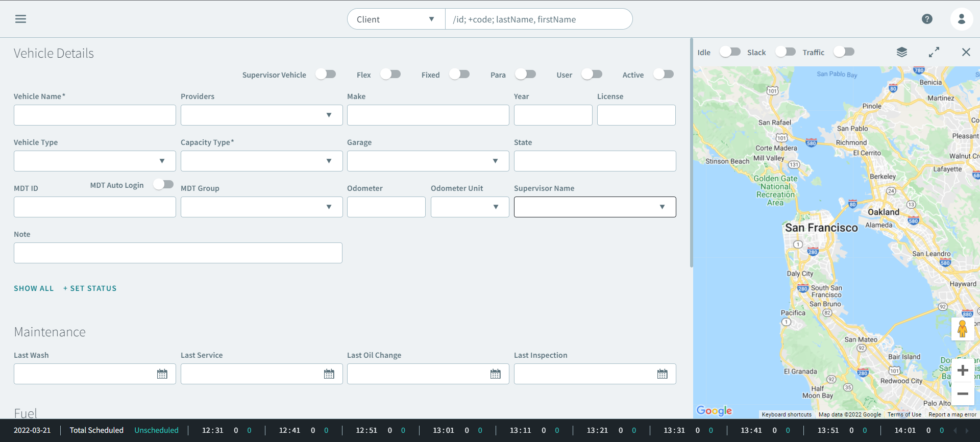The image size is (980, 442).
Task: Toggle the Supervisor Vehicle switch
Action: [x=326, y=75]
